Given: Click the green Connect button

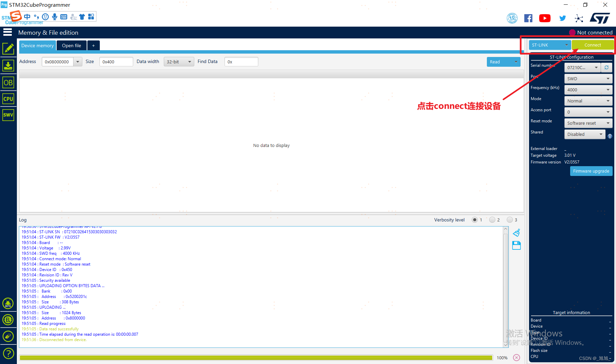Looking at the screenshot, I should click(x=592, y=45).
